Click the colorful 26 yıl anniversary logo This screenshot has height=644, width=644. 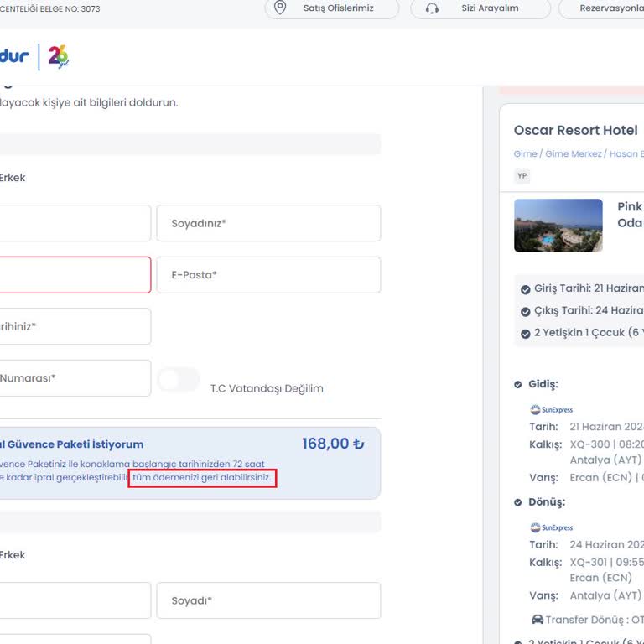coord(58,56)
